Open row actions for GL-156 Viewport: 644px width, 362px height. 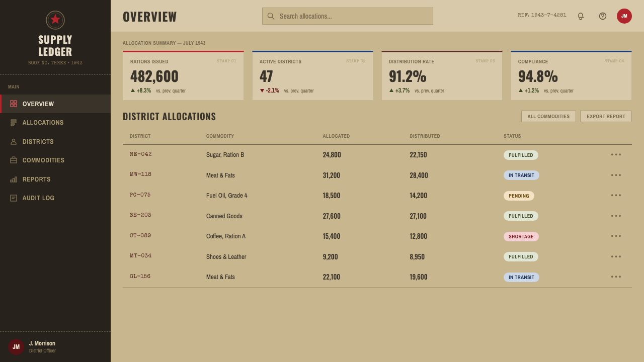point(616,277)
